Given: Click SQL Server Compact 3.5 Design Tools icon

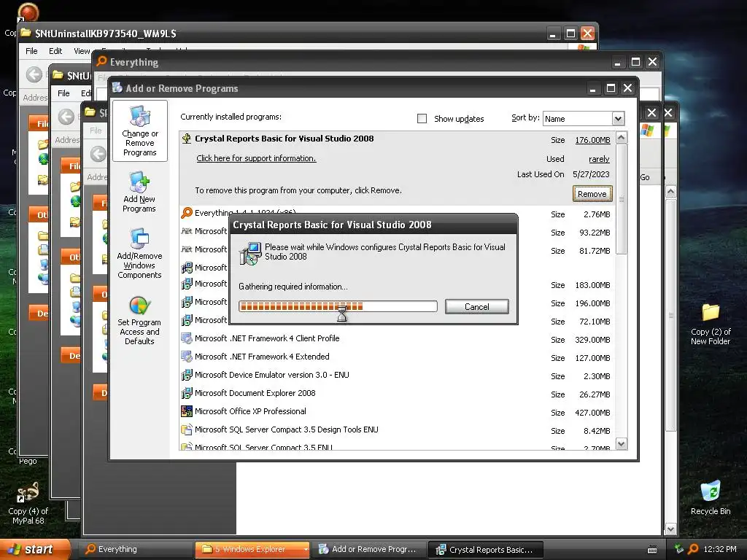Looking at the screenshot, I should point(187,429).
